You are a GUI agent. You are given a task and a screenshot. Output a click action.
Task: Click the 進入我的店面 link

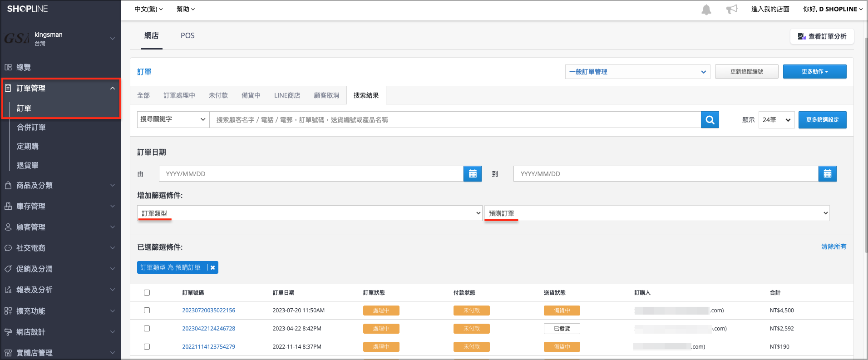point(770,9)
